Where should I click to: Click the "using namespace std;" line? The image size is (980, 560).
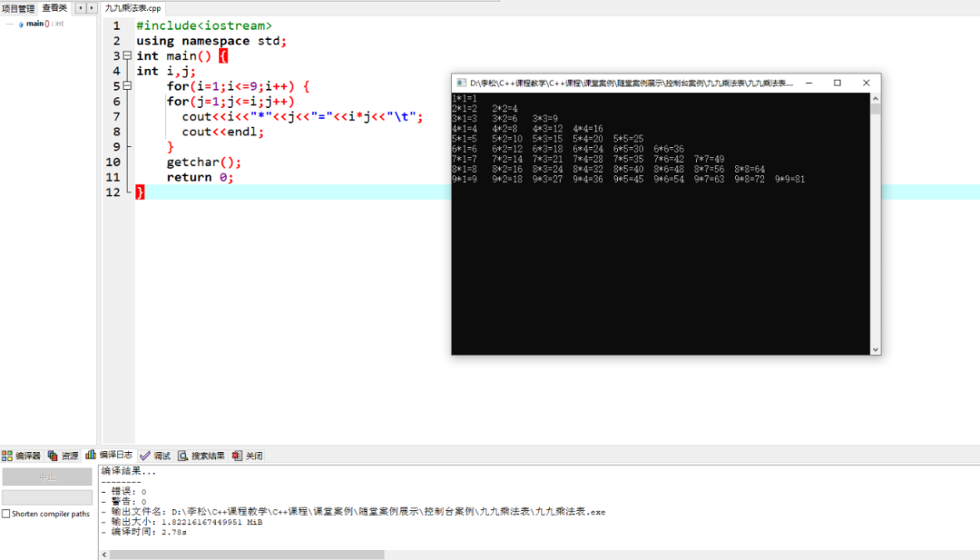pos(211,41)
